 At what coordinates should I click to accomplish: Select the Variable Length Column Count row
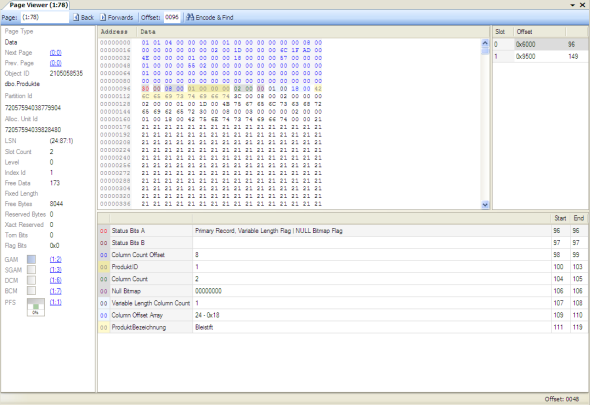pos(343,303)
